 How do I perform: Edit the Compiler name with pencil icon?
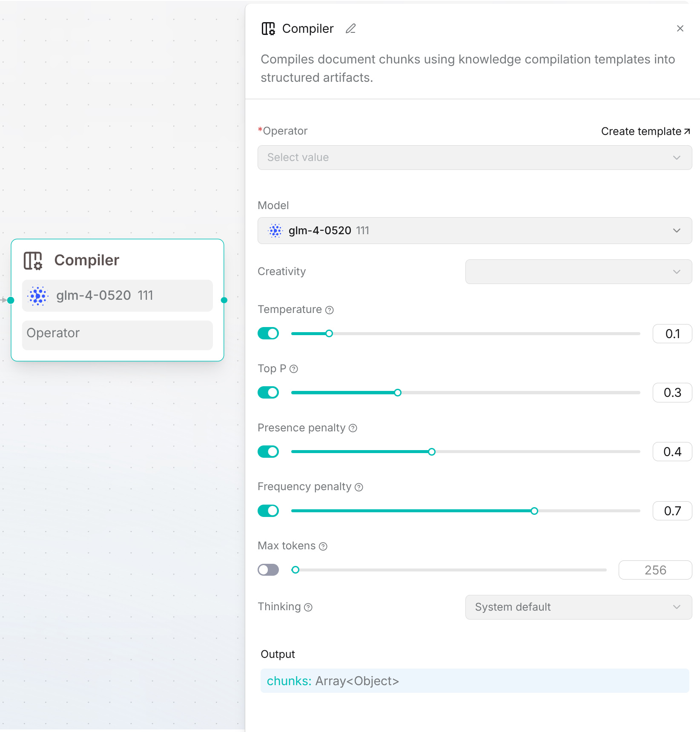350,29
